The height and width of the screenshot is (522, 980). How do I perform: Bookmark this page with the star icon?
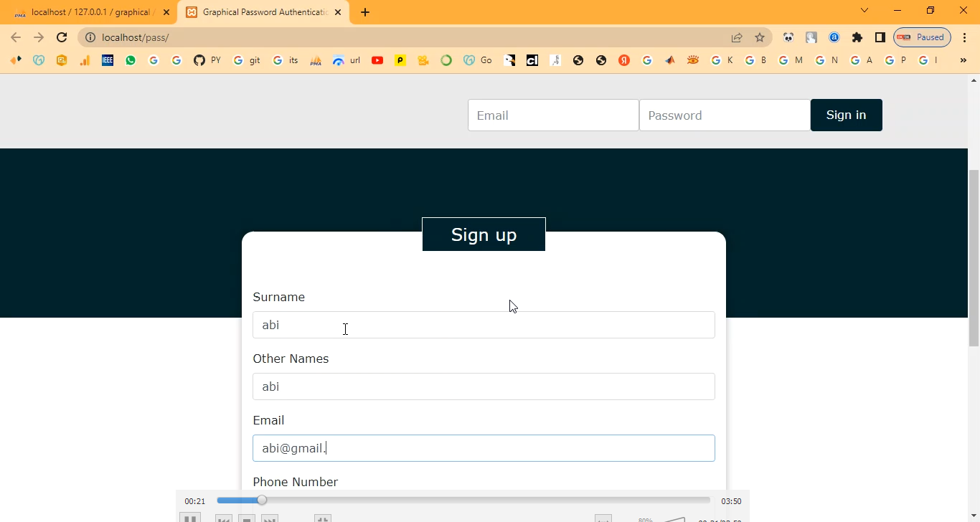[760, 37]
